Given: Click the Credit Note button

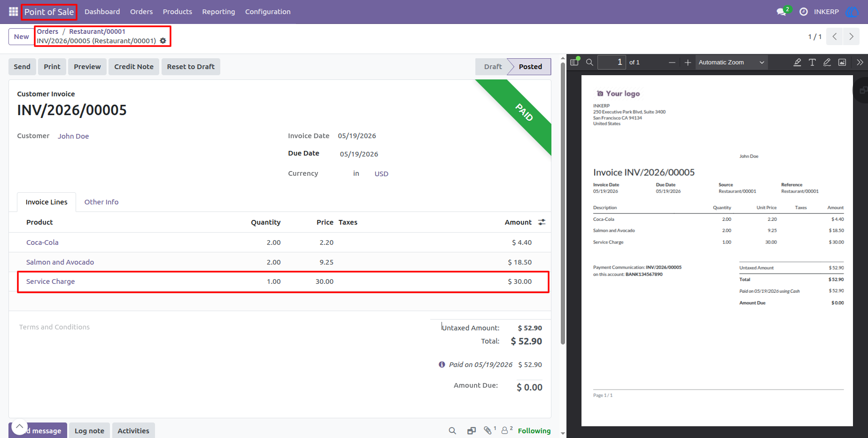Looking at the screenshot, I should (134, 67).
